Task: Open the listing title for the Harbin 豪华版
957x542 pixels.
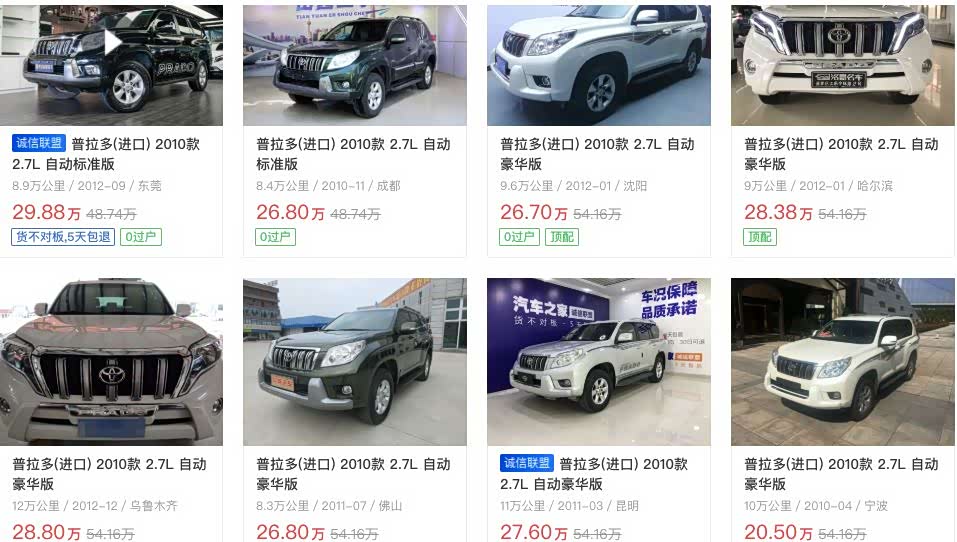Action: [842, 154]
